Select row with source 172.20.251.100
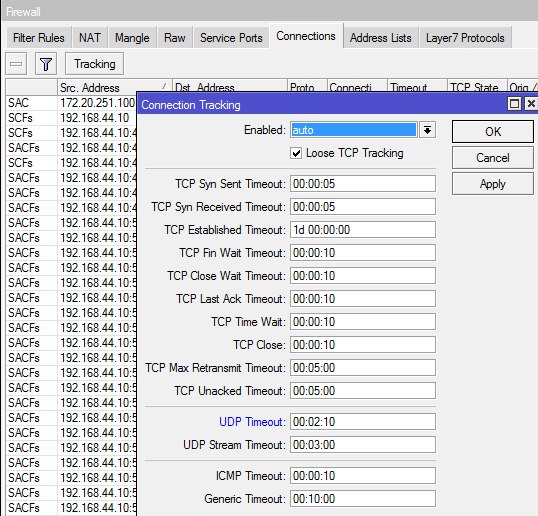The image size is (538, 516). 71,103
